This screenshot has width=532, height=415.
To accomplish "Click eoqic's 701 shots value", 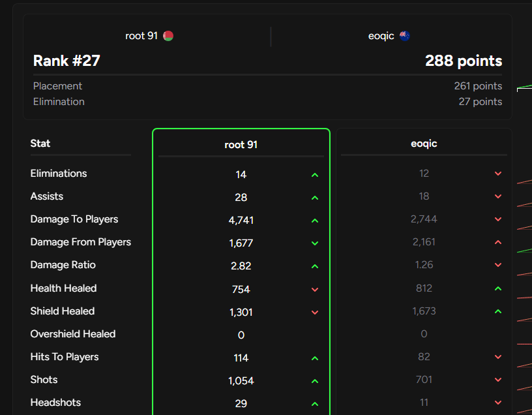I will 424,380.
